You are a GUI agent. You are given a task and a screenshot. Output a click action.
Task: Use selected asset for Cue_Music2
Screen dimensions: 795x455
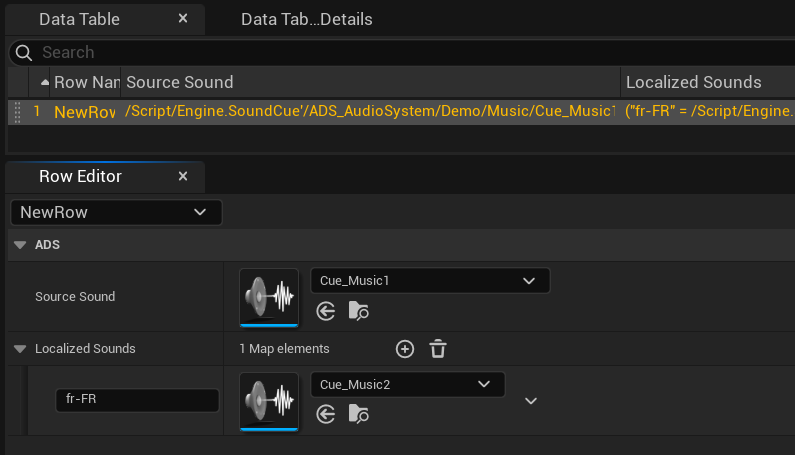pos(326,414)
